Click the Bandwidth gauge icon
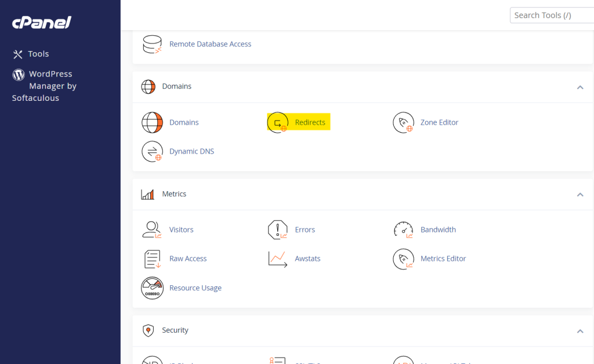The image size is (594, 364). 403,230
